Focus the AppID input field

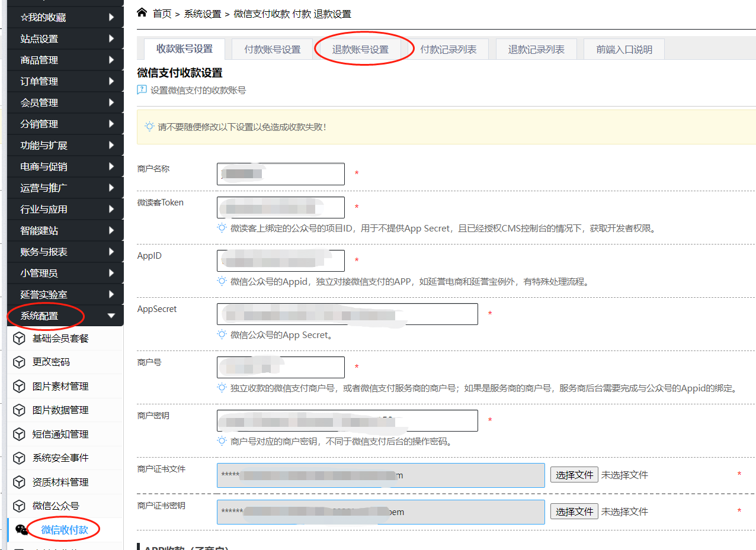(281, 261)
